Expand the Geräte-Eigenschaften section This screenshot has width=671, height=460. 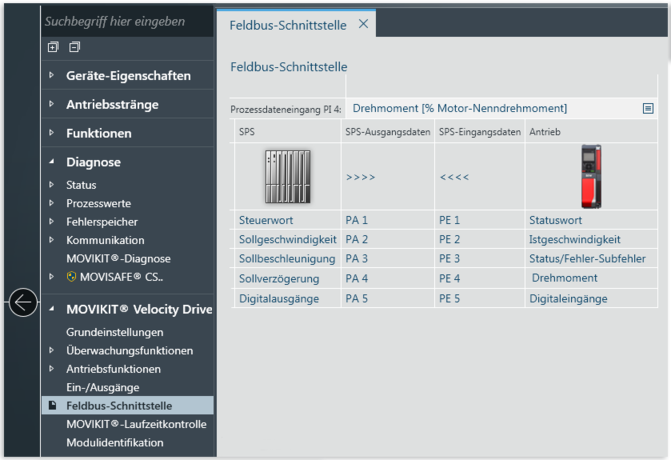pyautogui.click(x=52, y=75)
